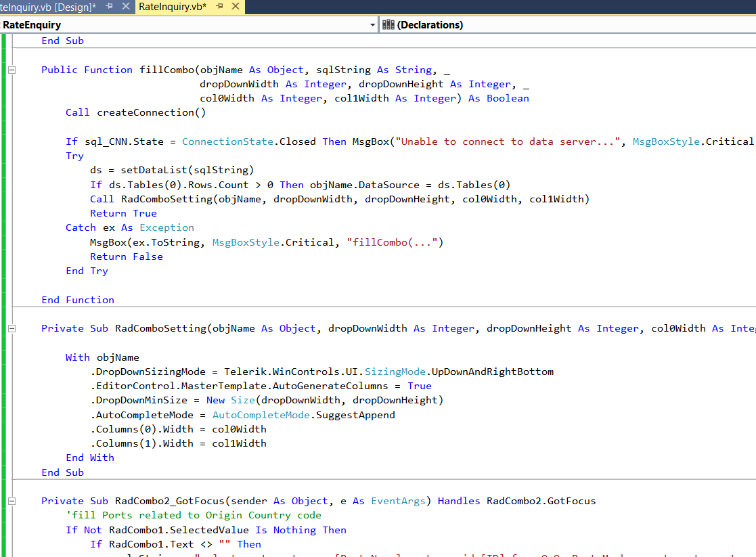Click the End Try line
The height and width of the screenshot is (557, 756).
click(x=87, y=271)
